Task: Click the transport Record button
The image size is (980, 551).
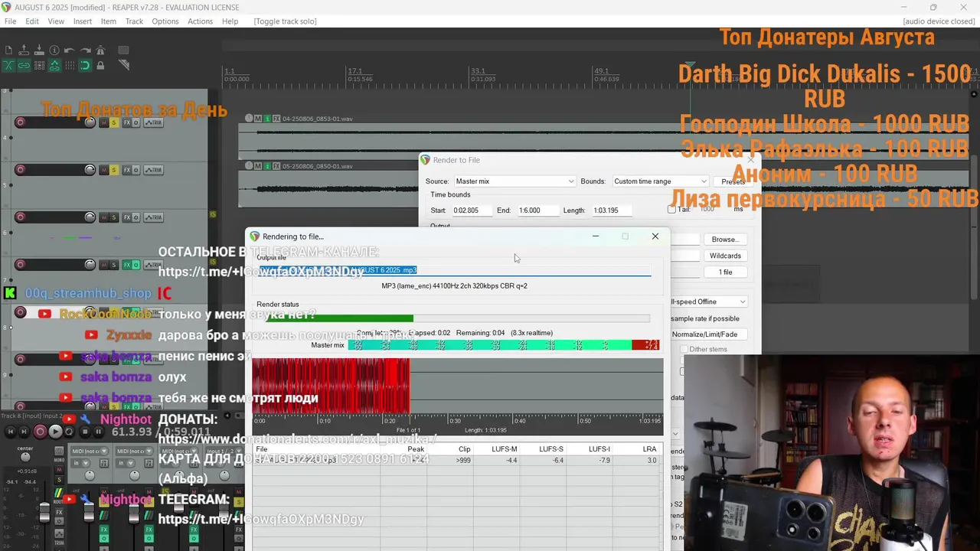Action: click(x=40, y=432)
